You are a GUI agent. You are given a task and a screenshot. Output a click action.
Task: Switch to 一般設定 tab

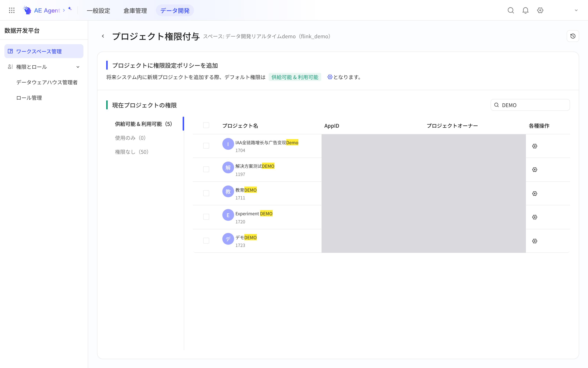point(98,10)
